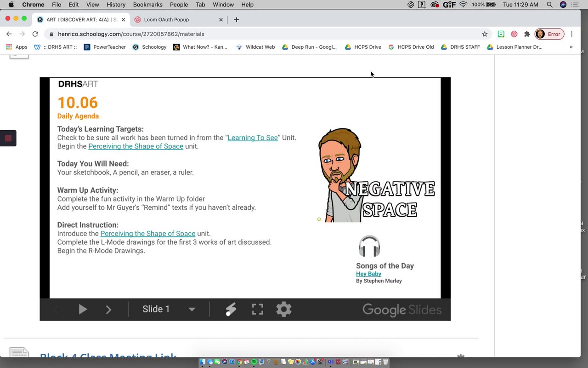Open the People menu
Screen dimensions: 588x368
coord(179,5)
